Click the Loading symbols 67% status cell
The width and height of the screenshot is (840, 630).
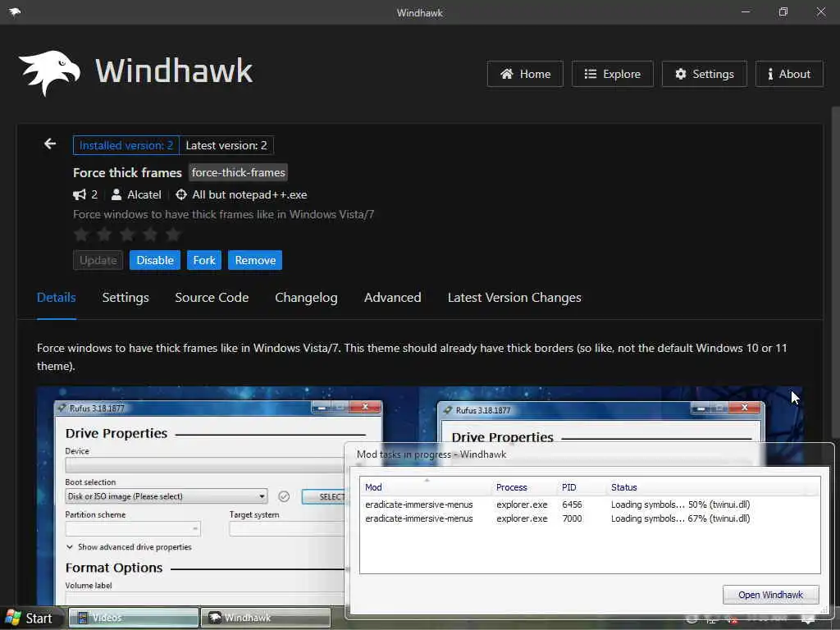pos(680,518)
